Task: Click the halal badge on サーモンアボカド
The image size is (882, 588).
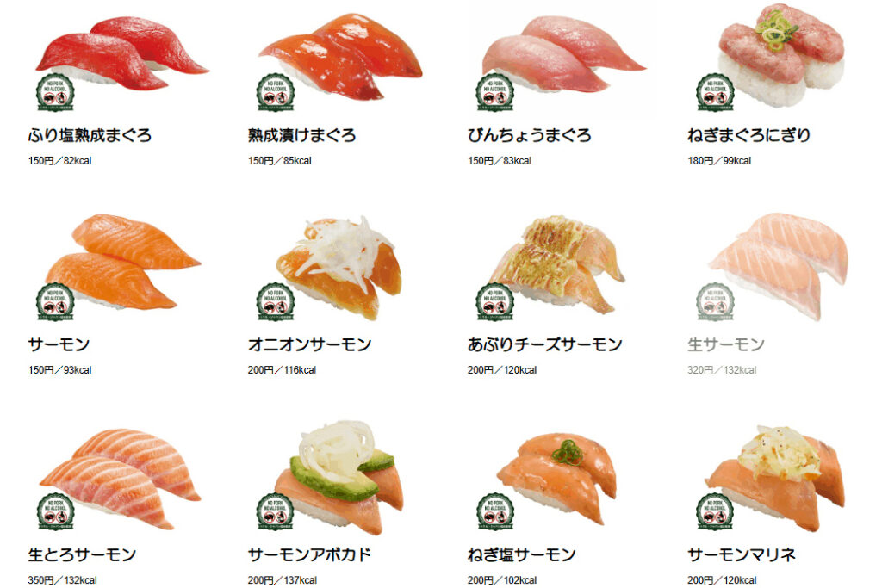Action: click(275, 512)
